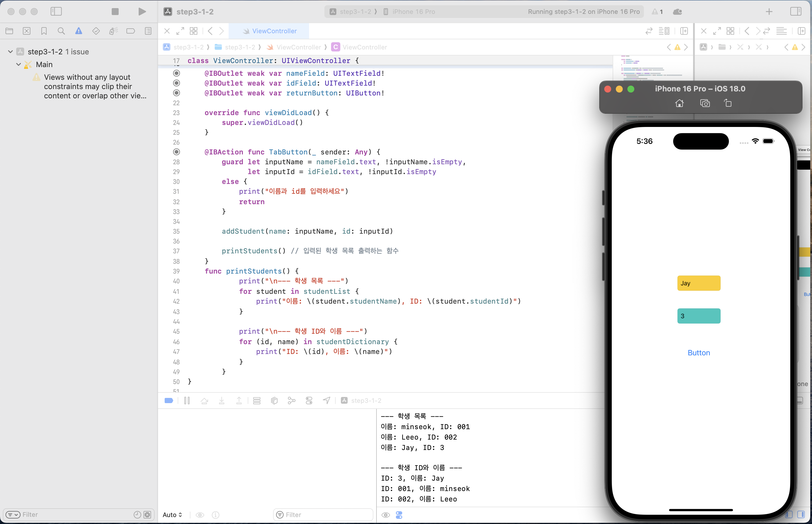Open the Test navigator diamond icon
Image resolution: width=812 pixels, height=524 pixels.
[96, 31]
